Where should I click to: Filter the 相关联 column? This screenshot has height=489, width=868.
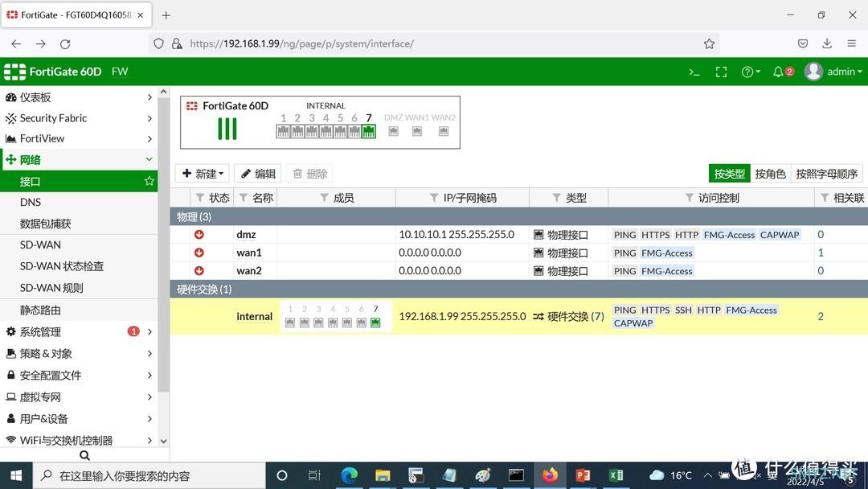[x=825, y=198]
